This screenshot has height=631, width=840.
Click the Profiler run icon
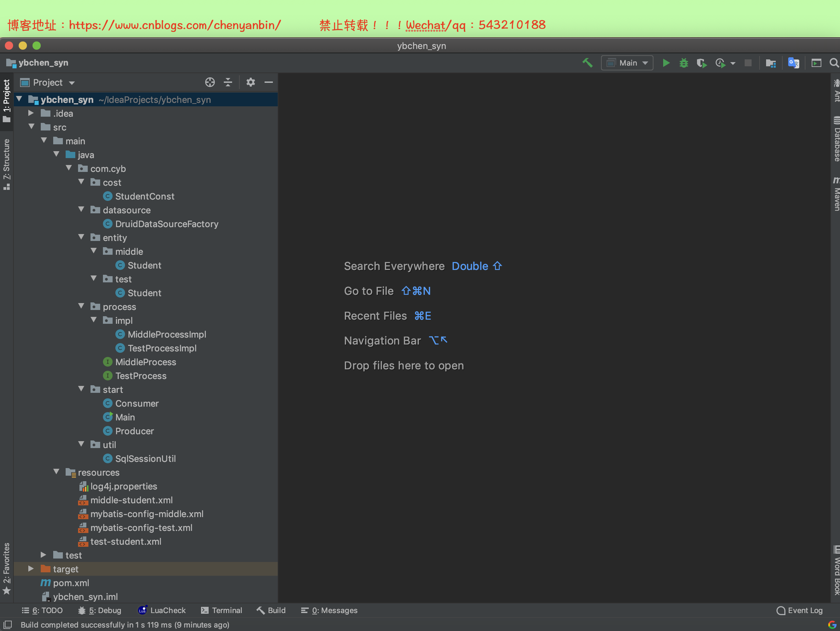(720, 63)
